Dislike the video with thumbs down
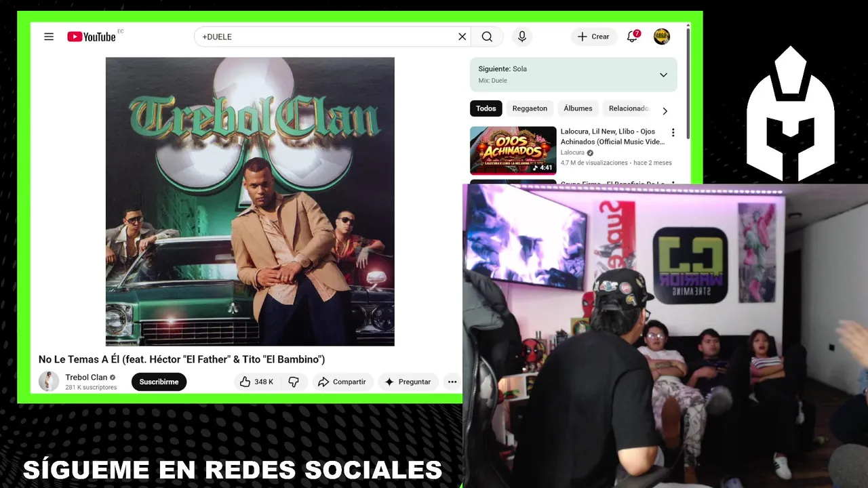Viewport: 868px width, 488px height. [x=294, y=382]
